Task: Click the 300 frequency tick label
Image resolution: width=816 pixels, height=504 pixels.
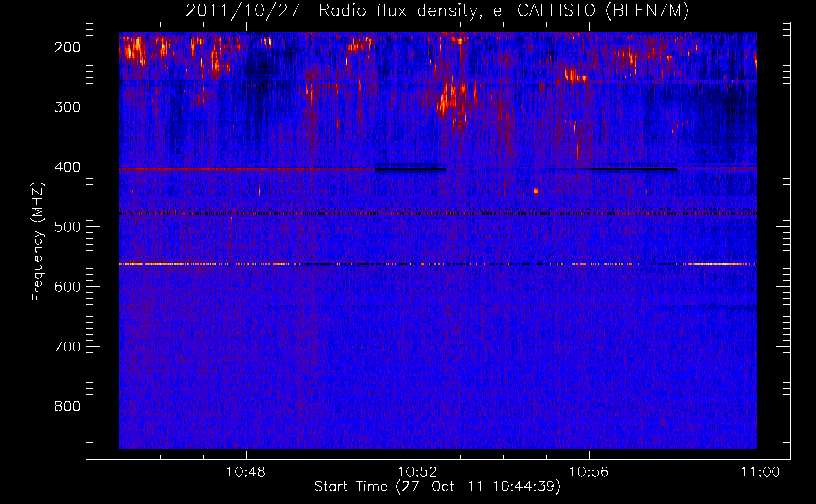Action: [68, 107]
